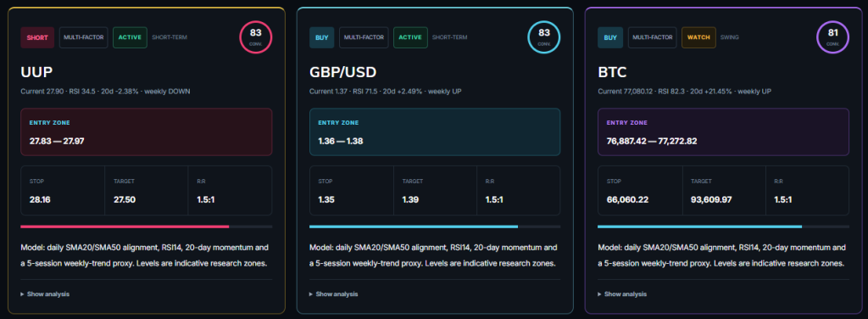Click the red conviction progress bar on UUP
Image resolution: width=868 pixels, height=319 pixels.
[146, 227]
